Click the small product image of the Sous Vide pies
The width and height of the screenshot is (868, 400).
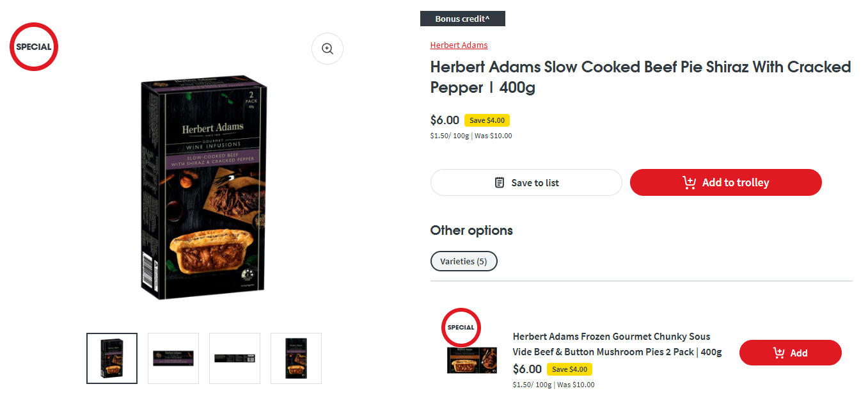(471, 360)
